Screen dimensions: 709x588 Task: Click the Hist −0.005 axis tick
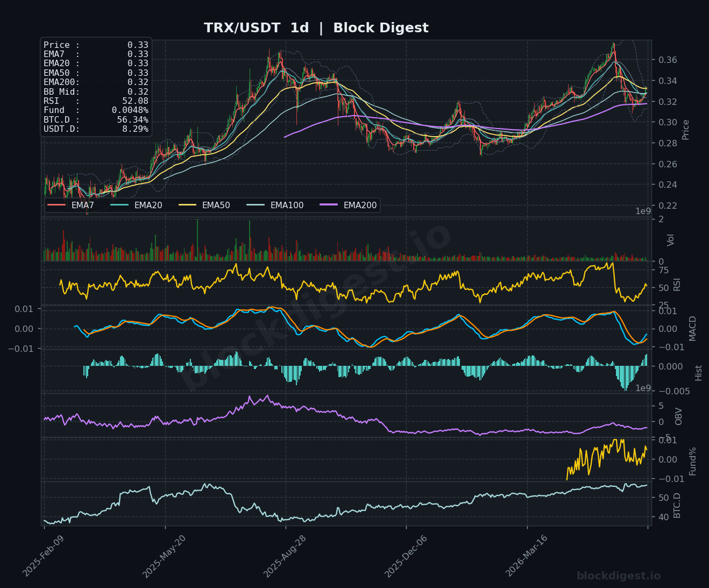[x=675, y=391]
